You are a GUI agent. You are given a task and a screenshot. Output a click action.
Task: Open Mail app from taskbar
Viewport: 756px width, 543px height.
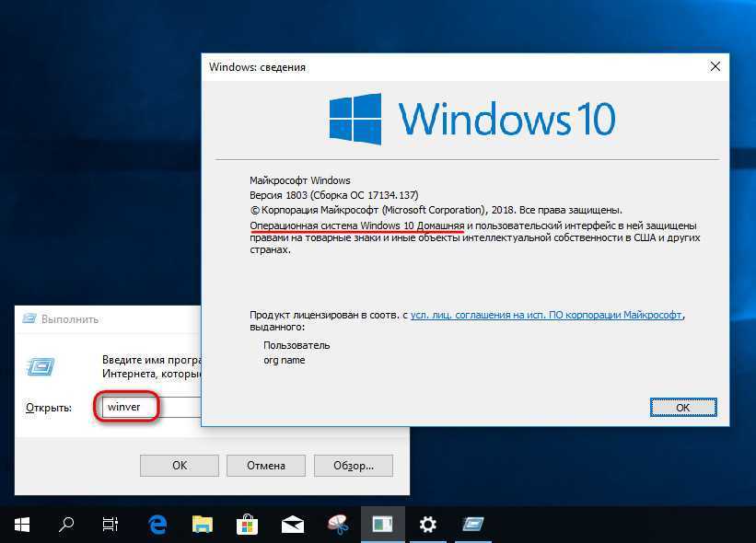tap(293, 525)
